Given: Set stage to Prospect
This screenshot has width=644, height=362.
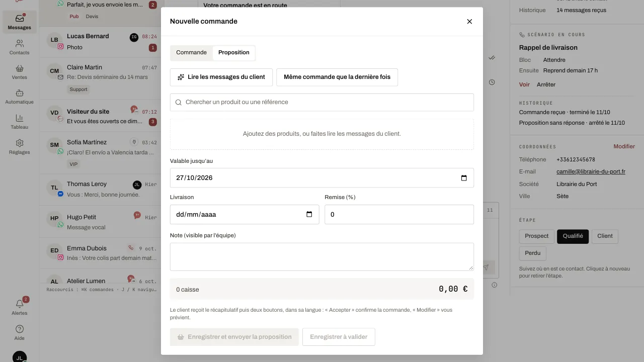Looking at the screenshot, I should point(537,236).
